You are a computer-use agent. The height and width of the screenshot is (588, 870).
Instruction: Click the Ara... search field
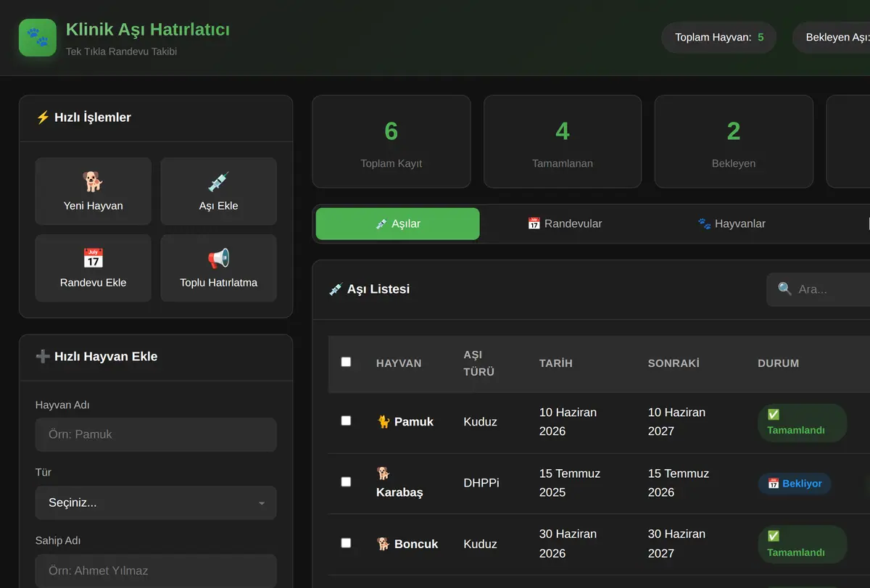tap(819, 289)
